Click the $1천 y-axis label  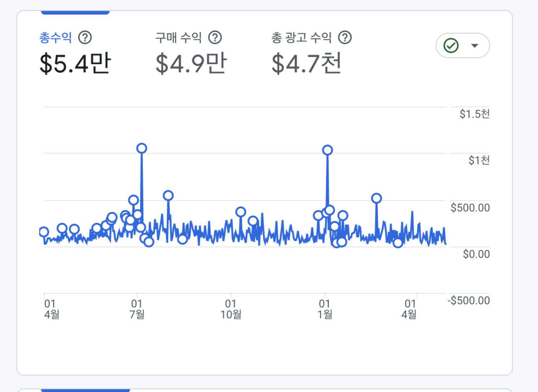click(x=479, y=160)
